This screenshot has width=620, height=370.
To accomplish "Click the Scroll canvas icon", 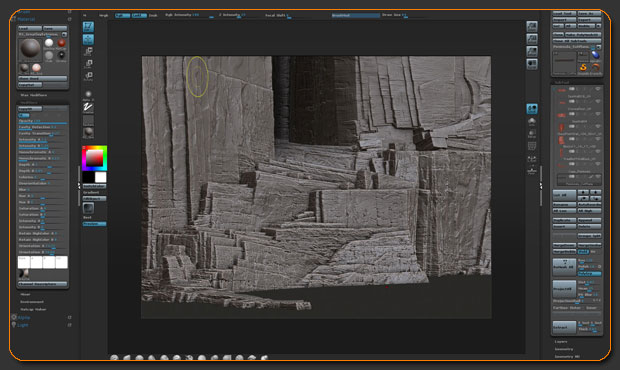I will tap(532, 26).
